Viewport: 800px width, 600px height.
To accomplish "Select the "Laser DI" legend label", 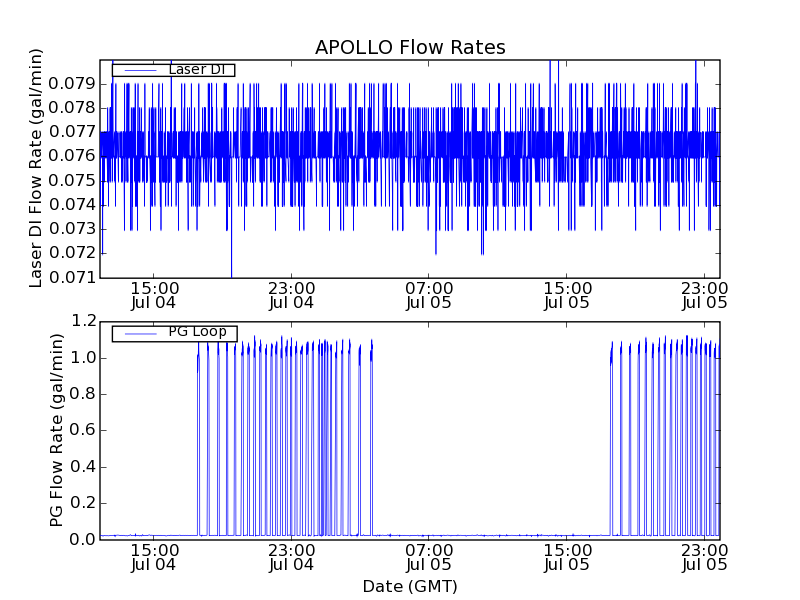I will [197, 69].
